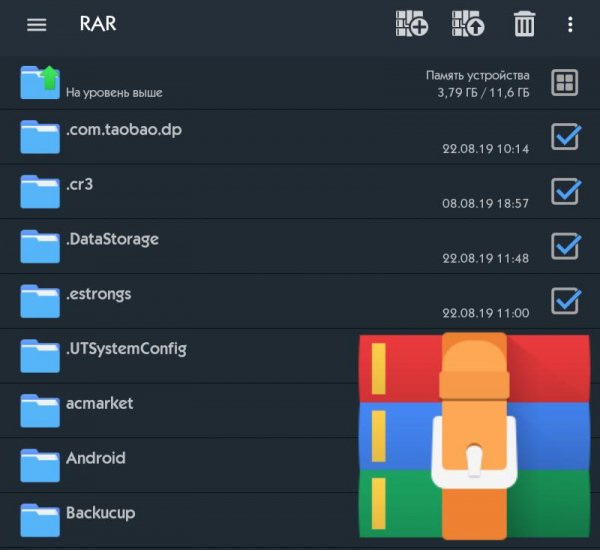Uncheck the .DataStorage folder checkbox

click(566, 246)
